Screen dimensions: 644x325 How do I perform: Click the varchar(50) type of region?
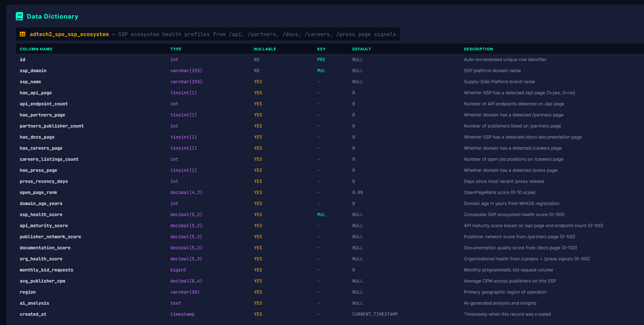pyautogui.click(x=185, y=292)
